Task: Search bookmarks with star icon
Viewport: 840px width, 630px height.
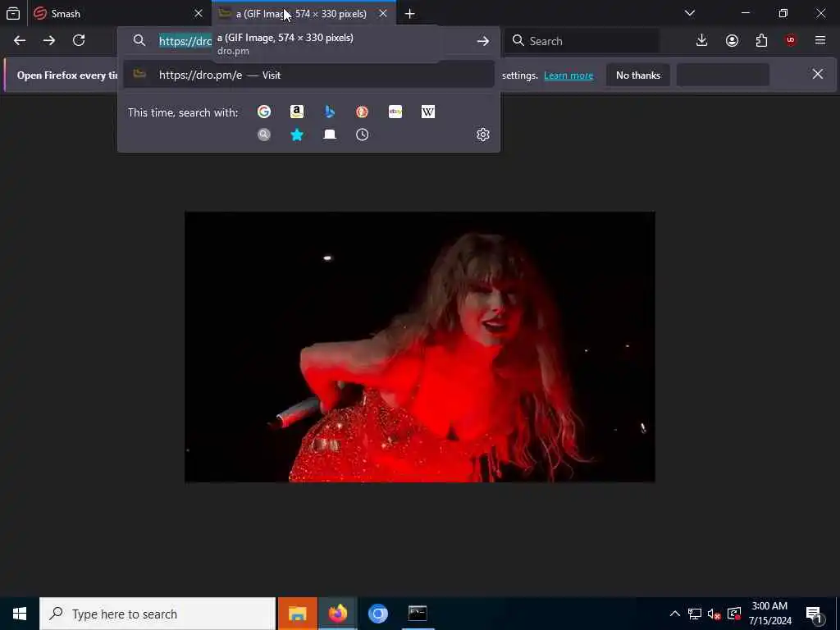Action: pyautogui.click(x=297, y=135)
